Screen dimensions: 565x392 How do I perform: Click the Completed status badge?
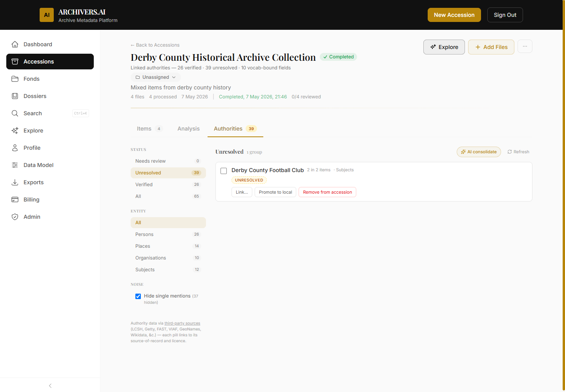click(x=338, y=57)
